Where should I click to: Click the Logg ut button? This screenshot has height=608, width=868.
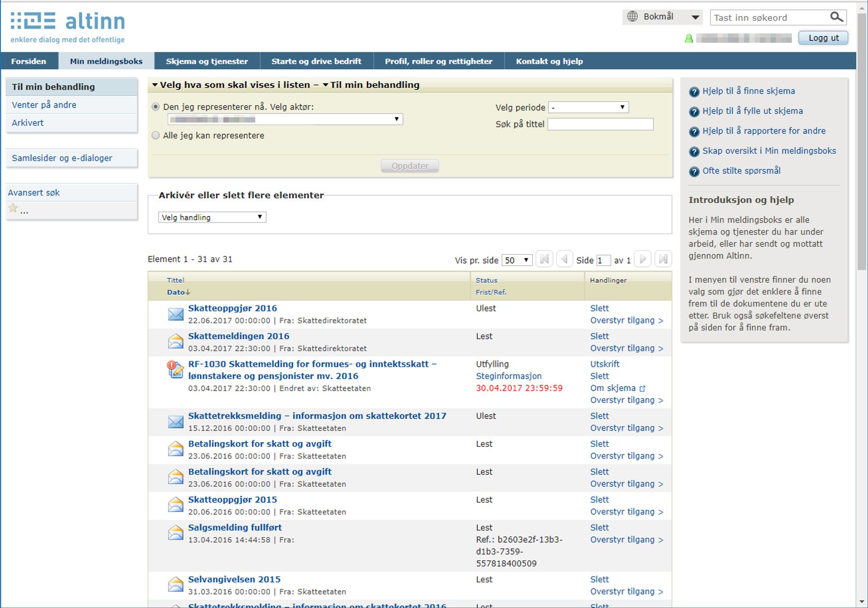tap(823, 38)
